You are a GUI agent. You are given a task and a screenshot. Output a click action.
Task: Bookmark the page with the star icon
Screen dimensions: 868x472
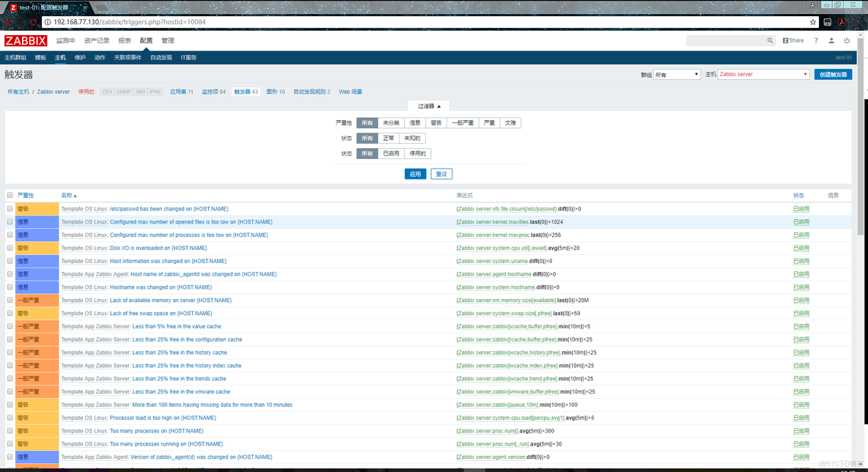(x=812, y=22)
